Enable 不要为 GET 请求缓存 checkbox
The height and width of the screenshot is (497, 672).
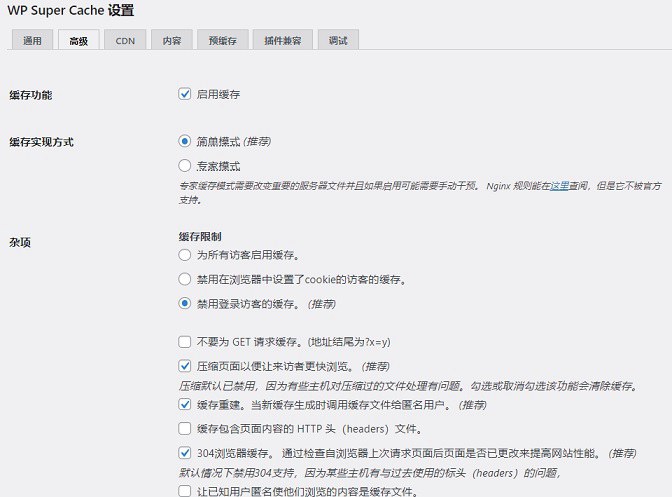(x=184, y=341)
